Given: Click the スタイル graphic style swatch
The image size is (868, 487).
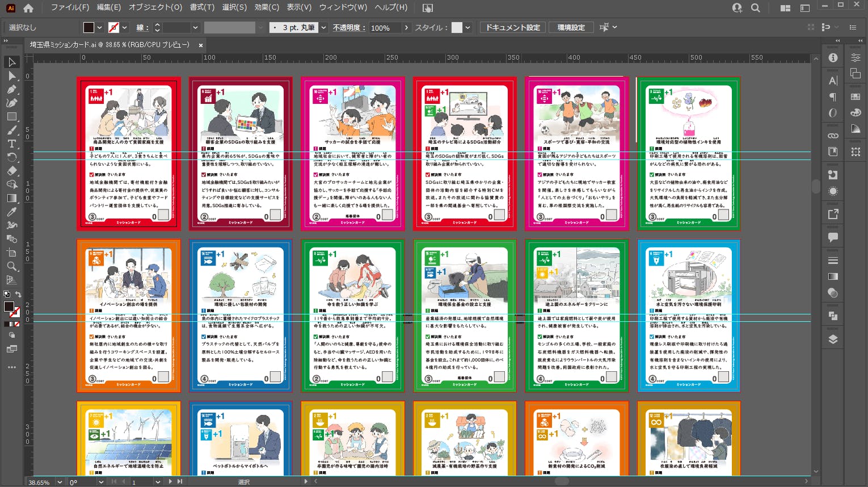Looking at the screenshot, I should pyautogui.click(x=457, y=27).
